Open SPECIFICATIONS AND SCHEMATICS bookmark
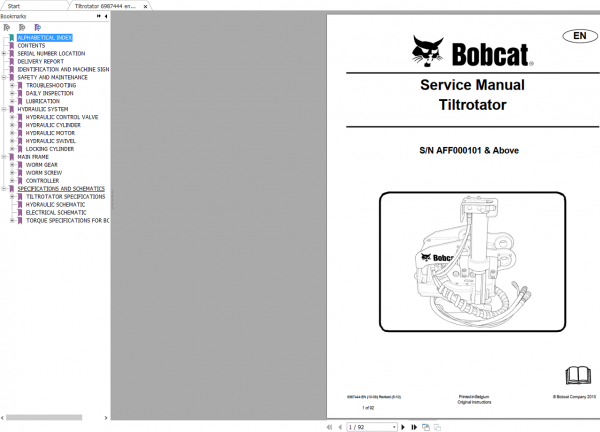600x432 pixels. (x=61, y=189)
